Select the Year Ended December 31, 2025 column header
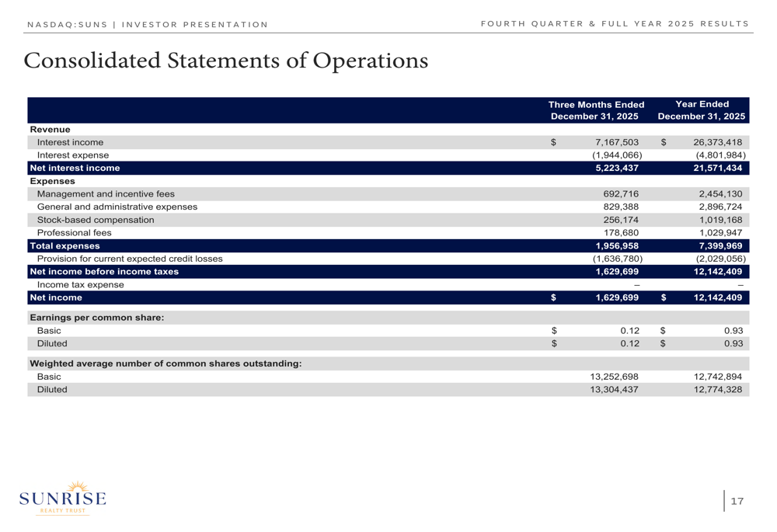The height and width of the screenshot is (532, 777). [x=702, y=110]
